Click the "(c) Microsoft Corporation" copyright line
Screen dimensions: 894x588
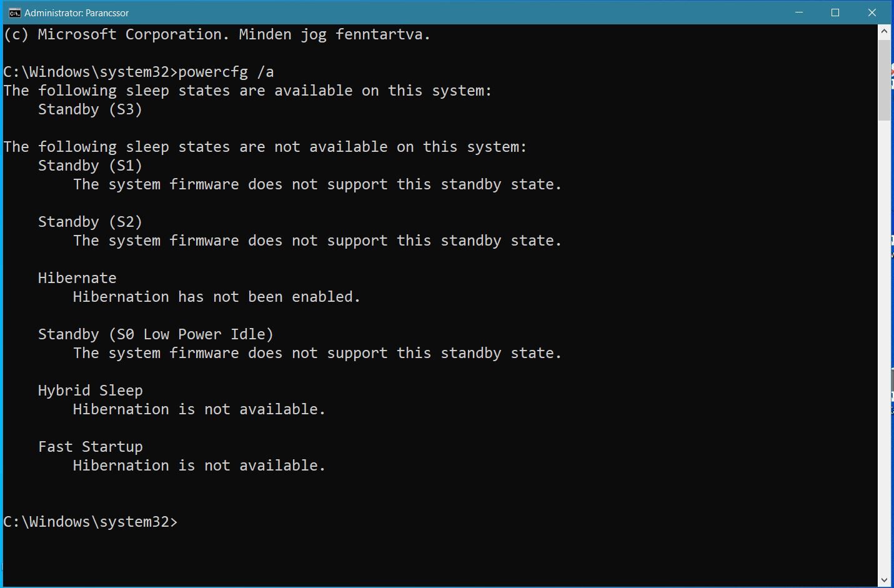(x=217, y=34)
